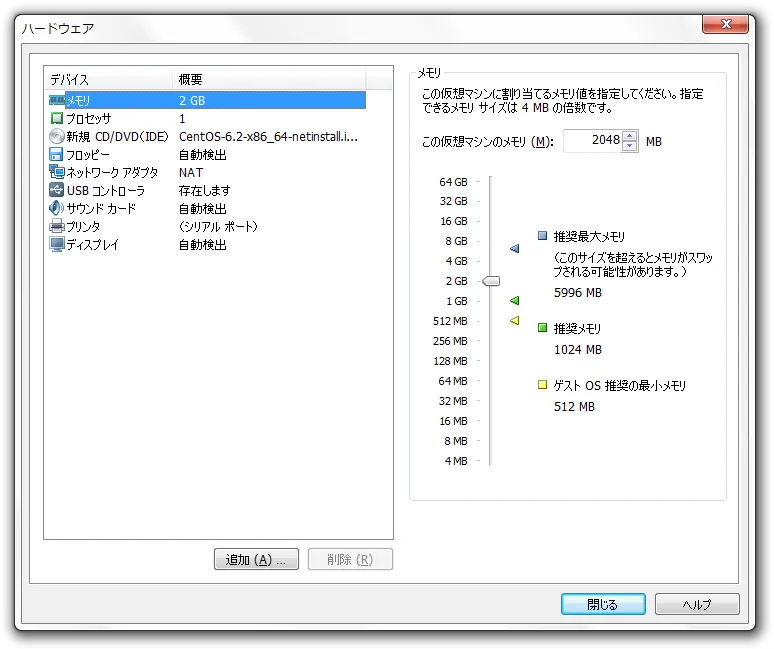Click the ネットワーク アダプタ network icon

tap(57, 172)
